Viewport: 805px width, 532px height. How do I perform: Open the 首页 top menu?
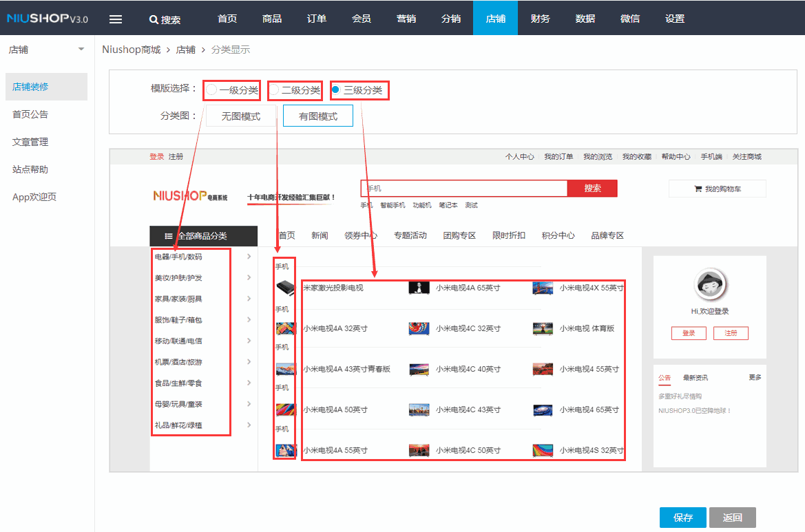[x=227, y=19]
